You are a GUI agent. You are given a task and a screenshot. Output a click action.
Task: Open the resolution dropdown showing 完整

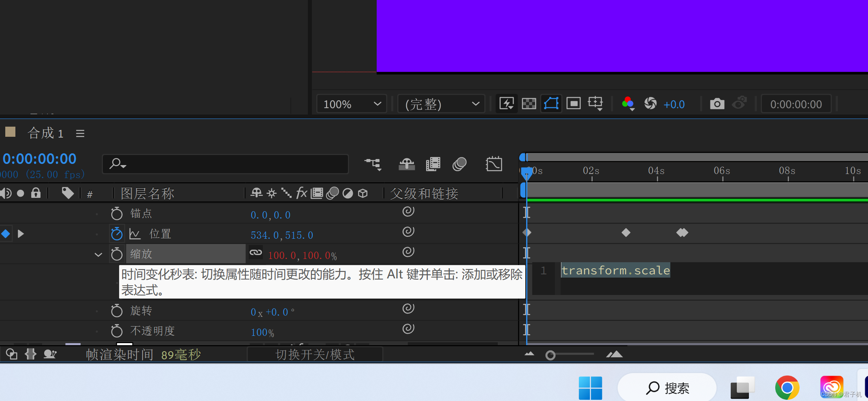point(441,104)
